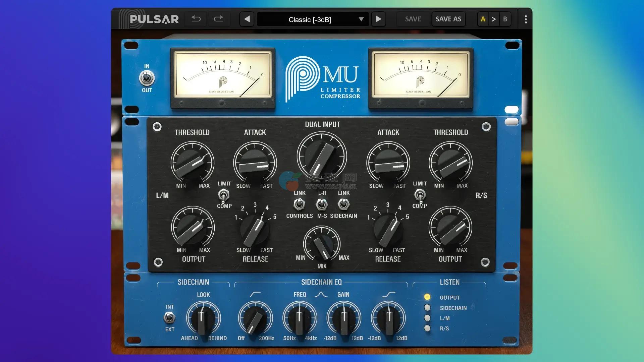Go to next preset with right arrow
Image resolution: width=644 pixels, height=362 pixels.
click(x=378, y=19)
